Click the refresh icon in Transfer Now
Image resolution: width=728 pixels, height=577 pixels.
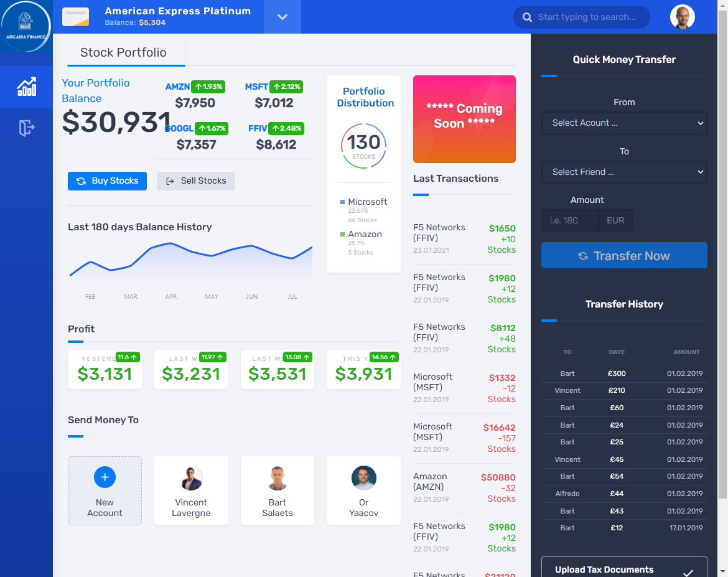click(582, 256)
